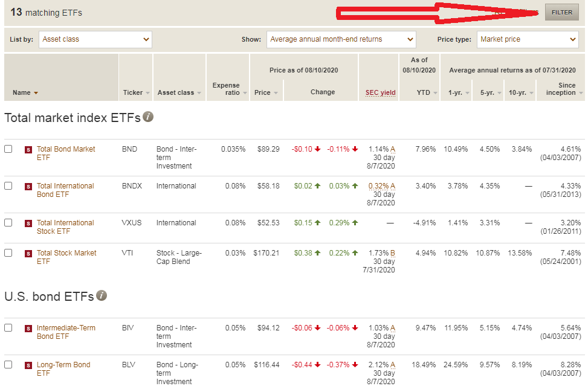Click the red S icon for Long-Term Bond ETF

point(28,365)
